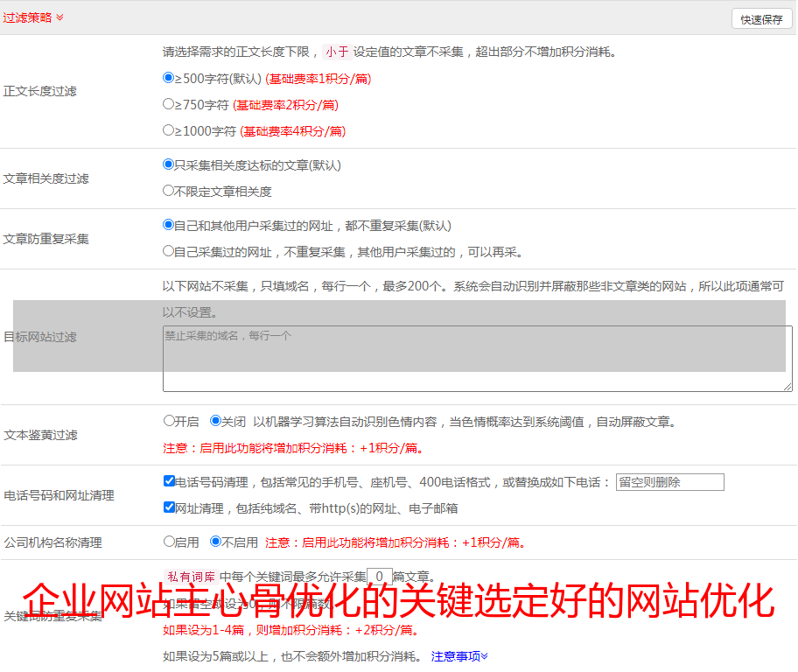Enable 文本鉴黄过滤 with 开启 radio
The height and width of the screenshot is (672, 798).
coord(170,421)
